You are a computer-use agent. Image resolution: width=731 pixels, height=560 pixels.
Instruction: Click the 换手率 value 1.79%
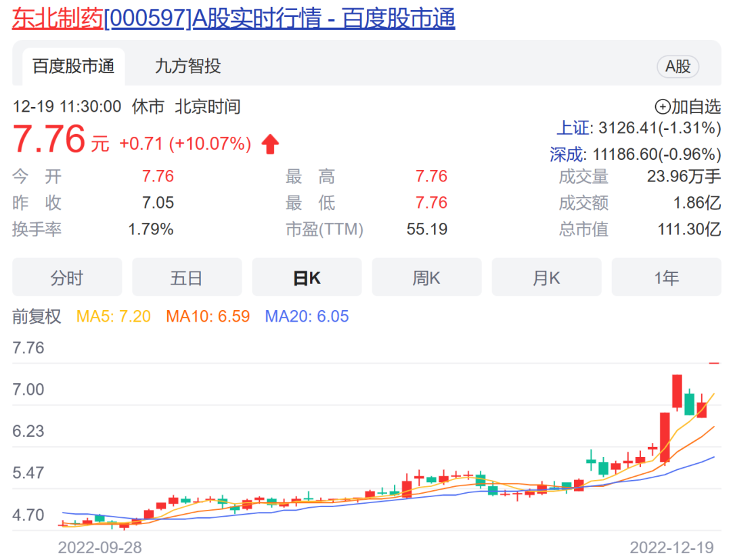(x=150, y=229)
